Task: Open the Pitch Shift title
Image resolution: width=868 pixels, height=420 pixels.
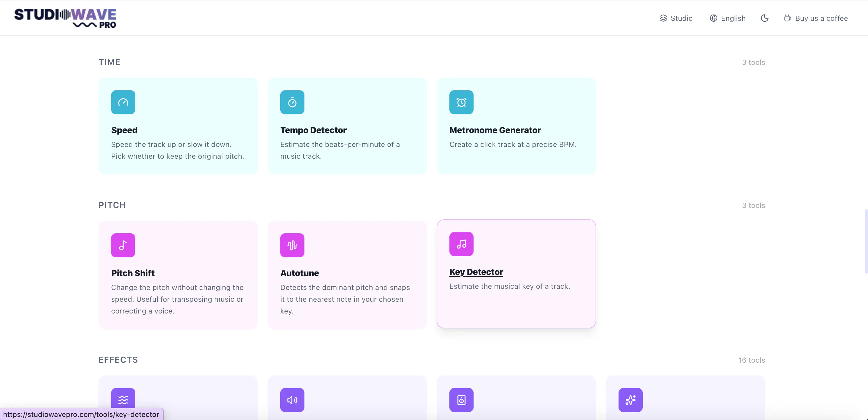Action: click(x=133, y=273)
